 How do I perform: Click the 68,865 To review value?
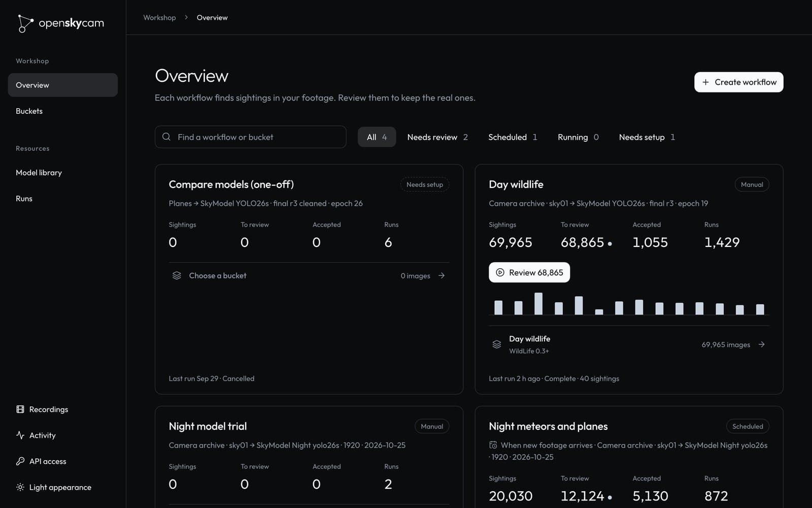click(583, 242)
